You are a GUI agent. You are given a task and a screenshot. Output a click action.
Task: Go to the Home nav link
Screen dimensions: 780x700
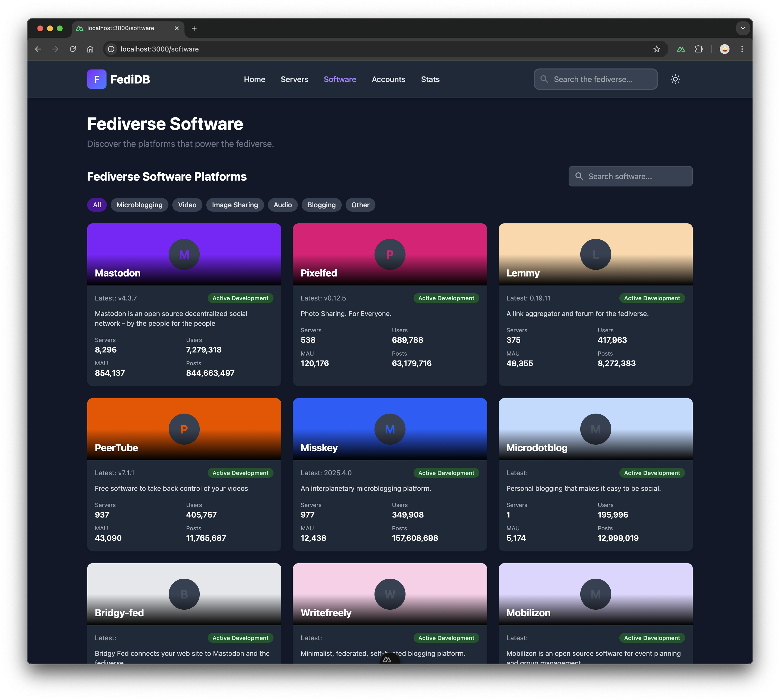click(254, 79)
